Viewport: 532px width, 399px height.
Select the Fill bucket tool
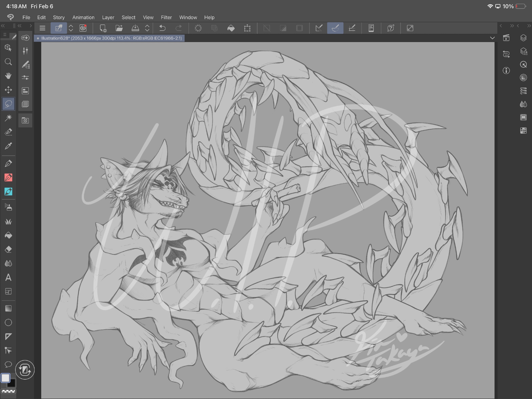pos(8,236)
